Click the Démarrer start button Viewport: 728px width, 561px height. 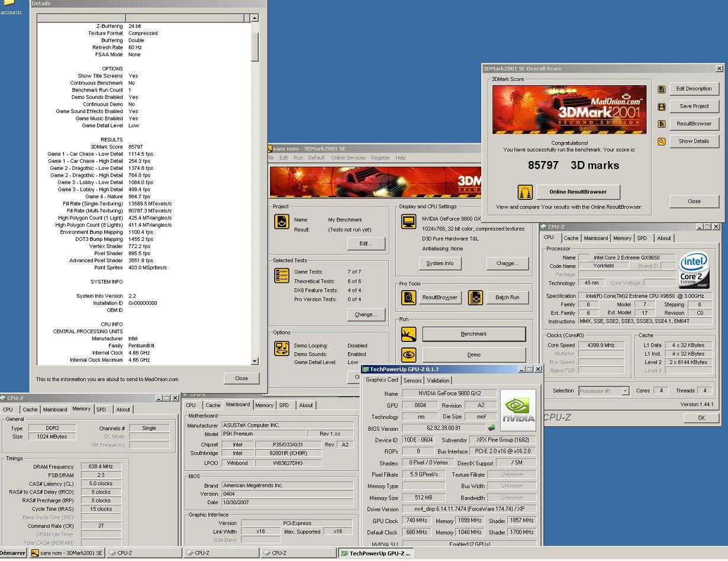[13, 553]
